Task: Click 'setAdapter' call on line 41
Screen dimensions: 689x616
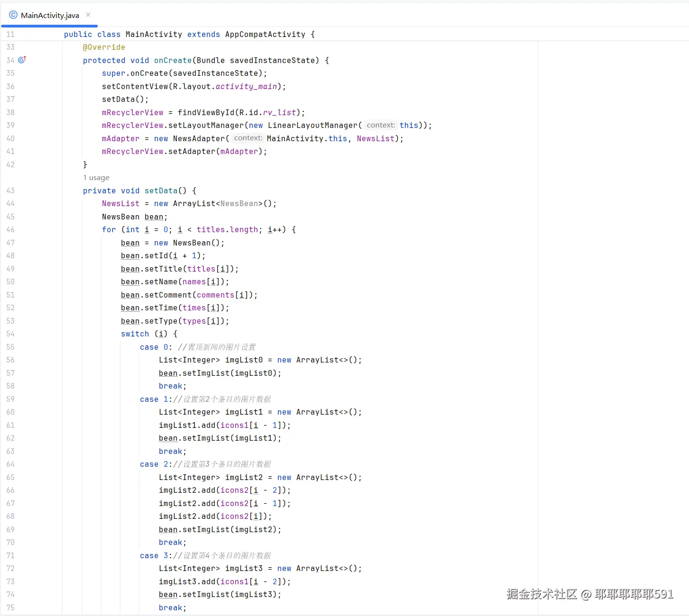Action: (x=192, y=151)
